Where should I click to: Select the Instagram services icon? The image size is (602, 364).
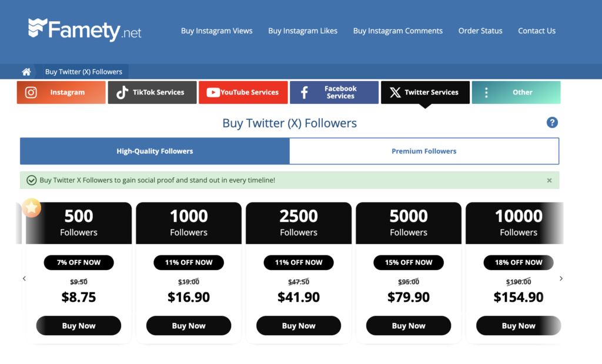coord(30,92)
